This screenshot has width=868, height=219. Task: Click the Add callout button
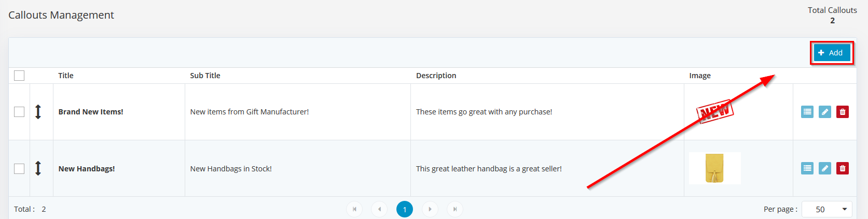pos(832,53)
